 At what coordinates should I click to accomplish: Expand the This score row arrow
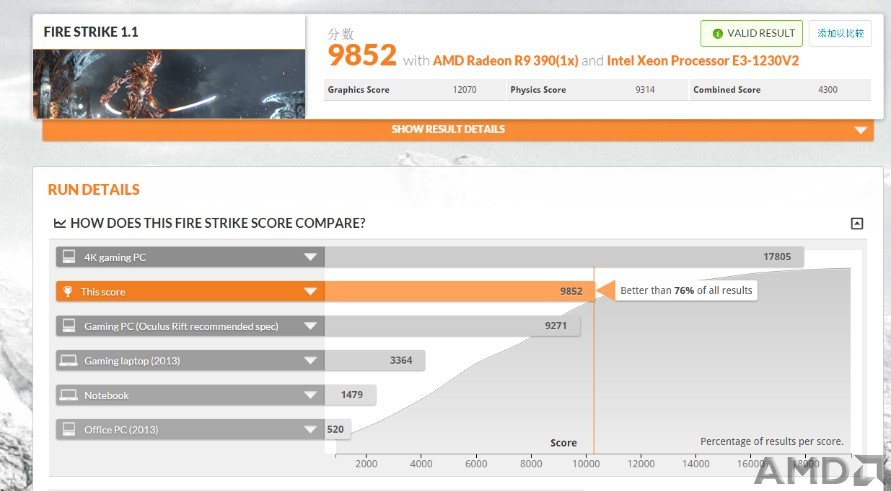pyautogui.click(x=310, y=292)
